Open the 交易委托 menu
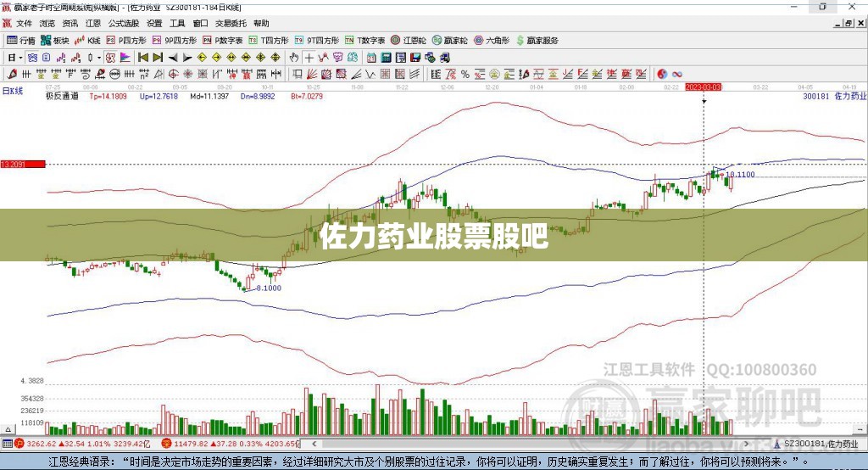 tap(231, 23)
